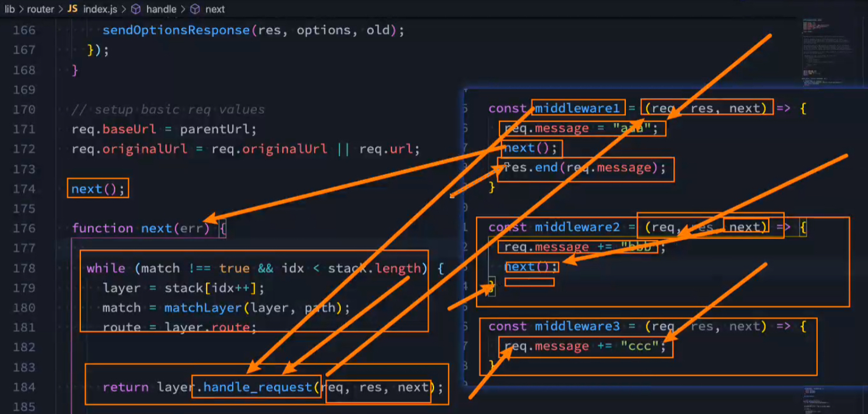Select index.js in the breadcrumb path
868x414 pixels.
(x=100, y=9)
